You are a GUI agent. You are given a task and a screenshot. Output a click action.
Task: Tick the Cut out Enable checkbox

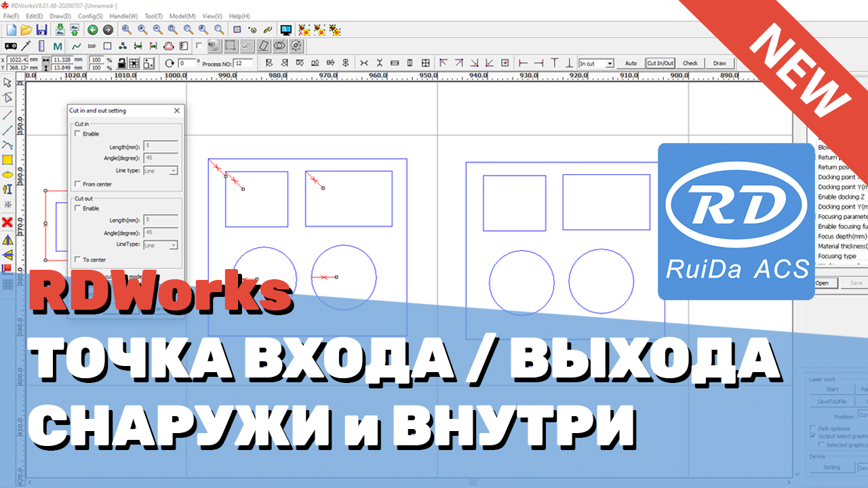77,208
